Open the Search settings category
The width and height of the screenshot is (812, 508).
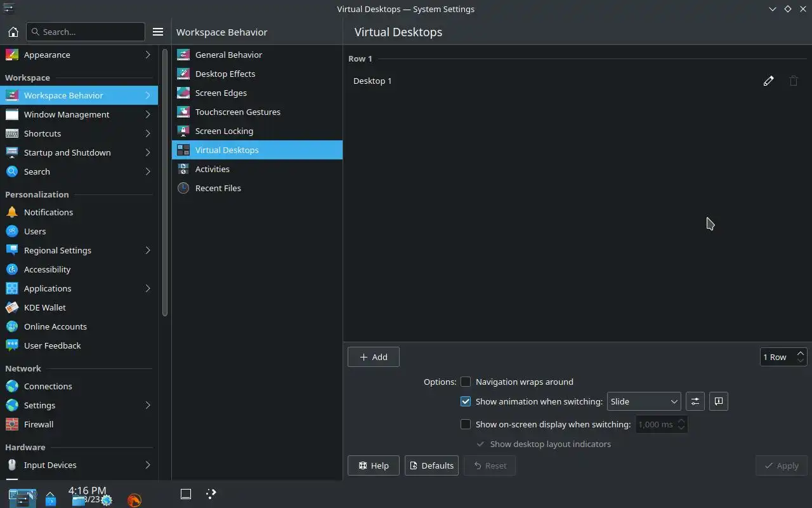coord(79,171)
